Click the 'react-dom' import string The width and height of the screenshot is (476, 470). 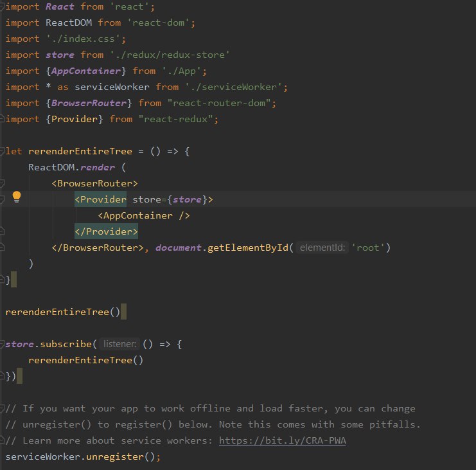tap(158, 23)
